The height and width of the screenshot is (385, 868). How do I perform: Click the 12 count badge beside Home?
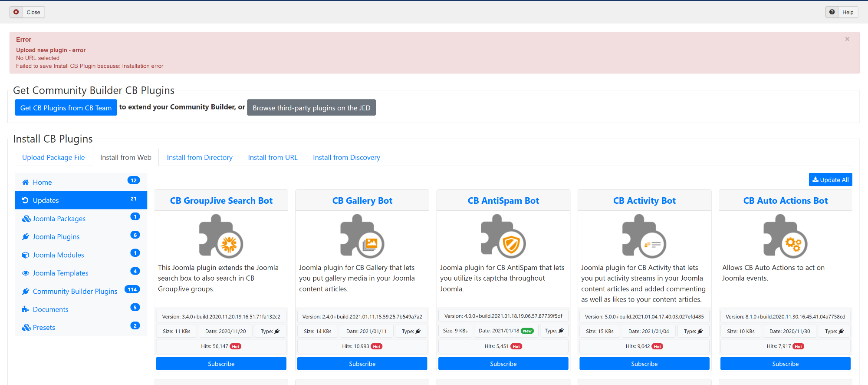(134, 180)
